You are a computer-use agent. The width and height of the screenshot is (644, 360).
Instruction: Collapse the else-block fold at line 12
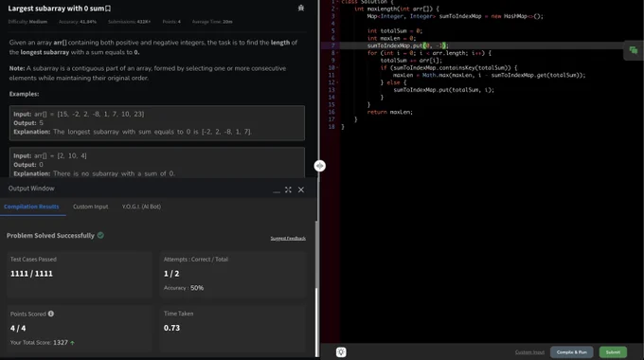[337, 82]
